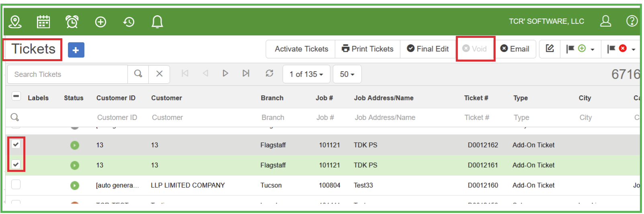Sort by the Ticket # column header
The width and height of the screenshot is (644, 214).
coord(476,98)
